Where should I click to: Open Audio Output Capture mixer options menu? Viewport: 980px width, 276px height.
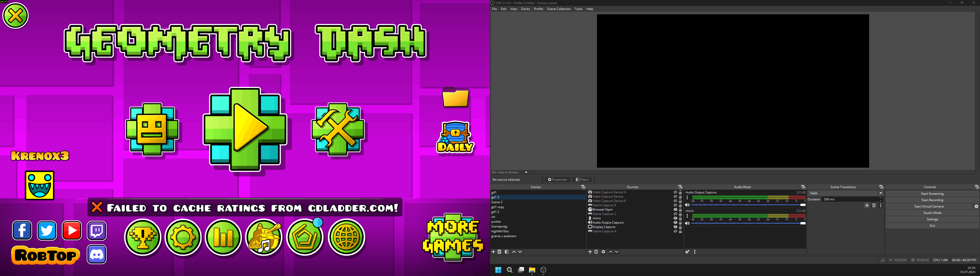pyautogui.click(x=688, y=198)
